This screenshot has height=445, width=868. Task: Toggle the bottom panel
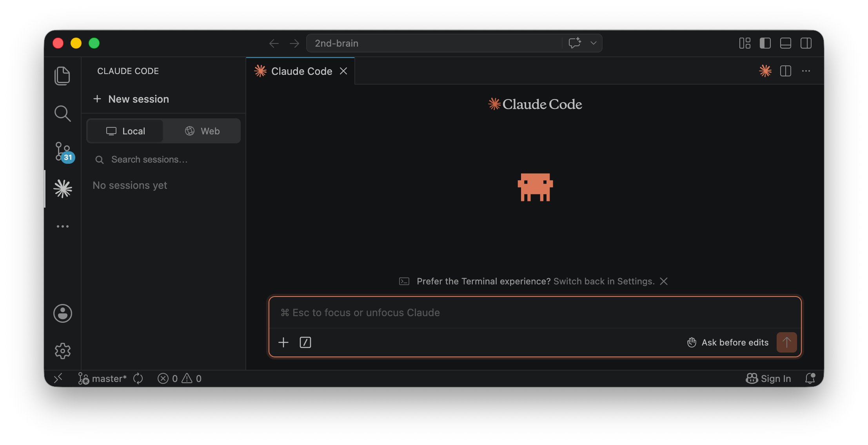[x=786, y=43]
